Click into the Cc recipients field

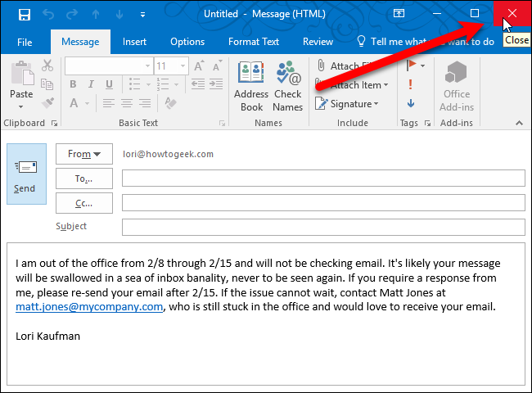[x=323, y=202]
